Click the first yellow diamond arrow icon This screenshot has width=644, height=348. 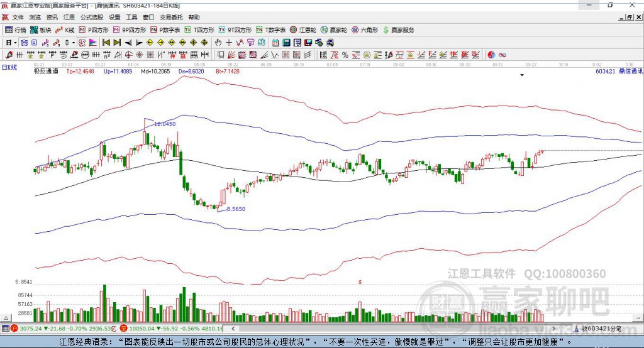click(x=150, y=43)
